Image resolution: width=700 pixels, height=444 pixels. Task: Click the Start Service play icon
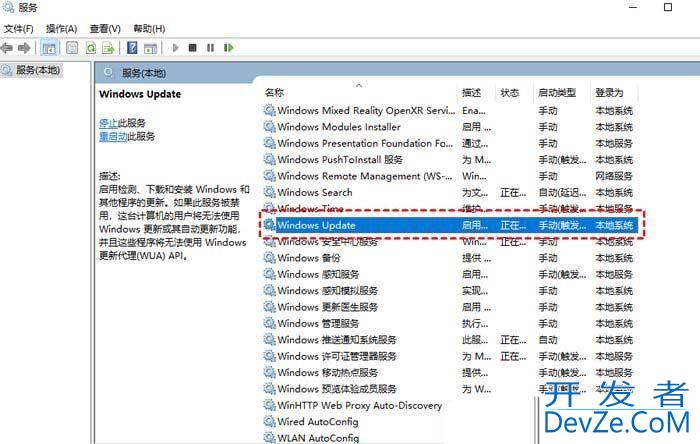point(175,48)
